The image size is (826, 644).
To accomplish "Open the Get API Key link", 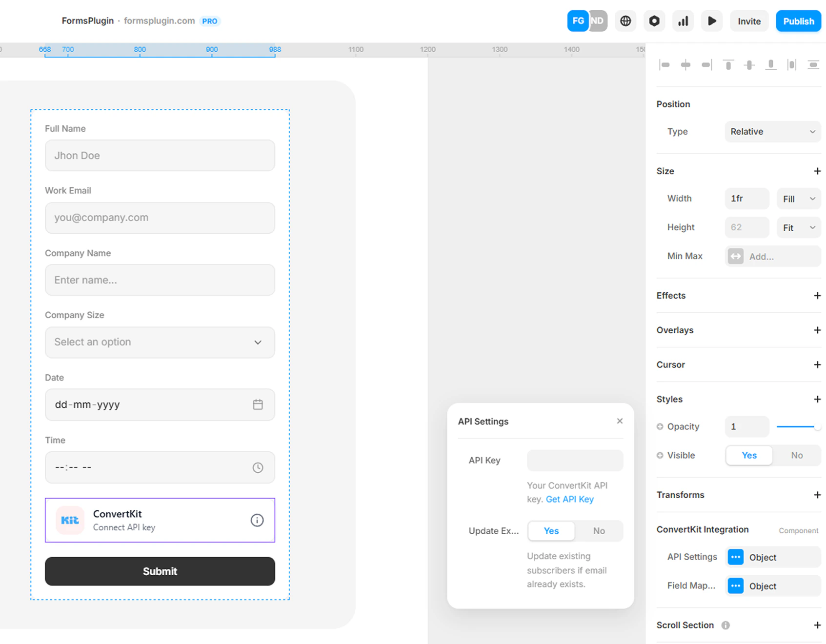I will tap(569, 499).
